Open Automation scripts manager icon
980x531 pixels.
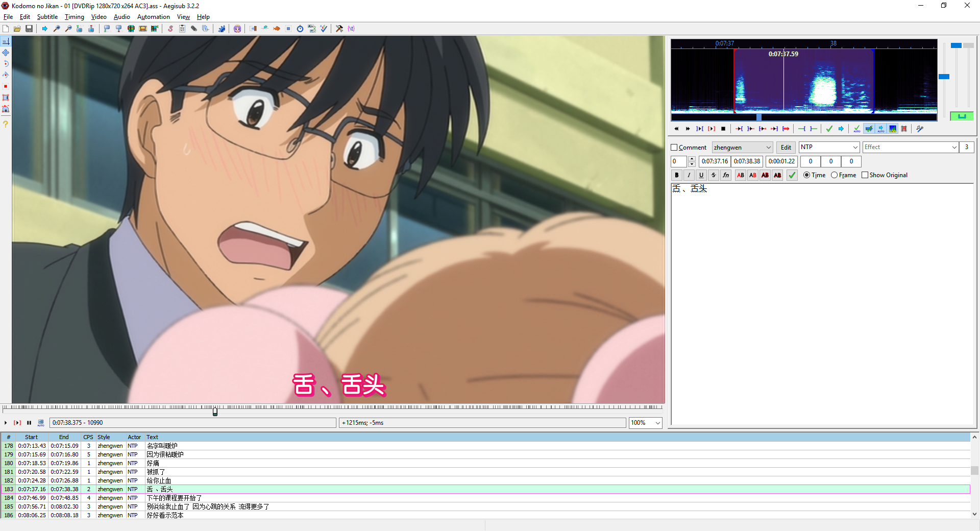(x=222, y=29)
